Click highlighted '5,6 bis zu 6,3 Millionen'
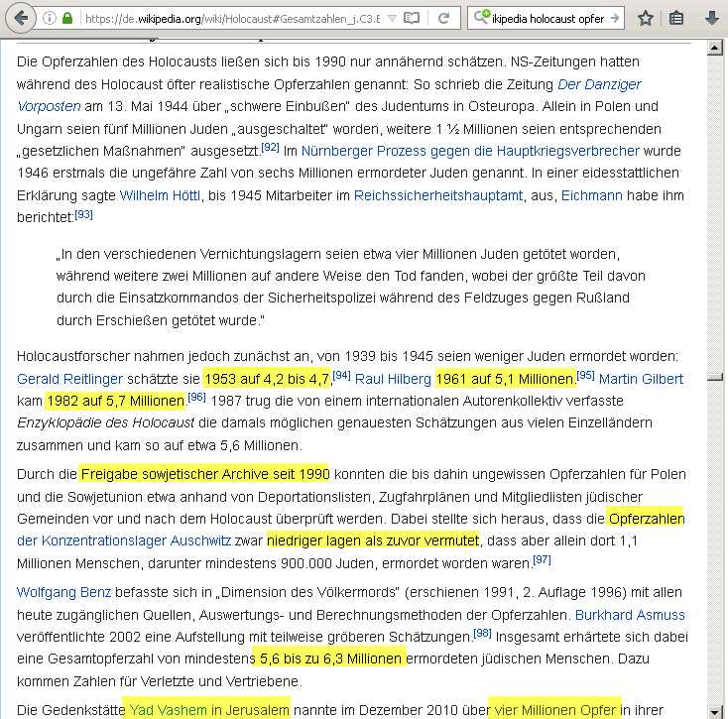 330,659
